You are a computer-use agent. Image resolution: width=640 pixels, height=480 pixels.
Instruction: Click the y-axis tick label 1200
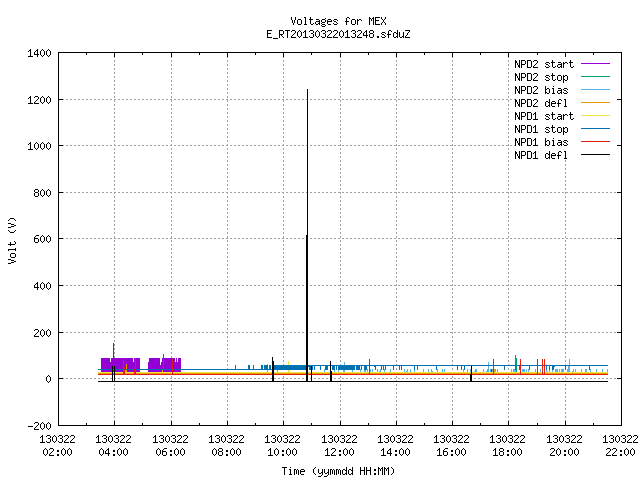point(39,100)
